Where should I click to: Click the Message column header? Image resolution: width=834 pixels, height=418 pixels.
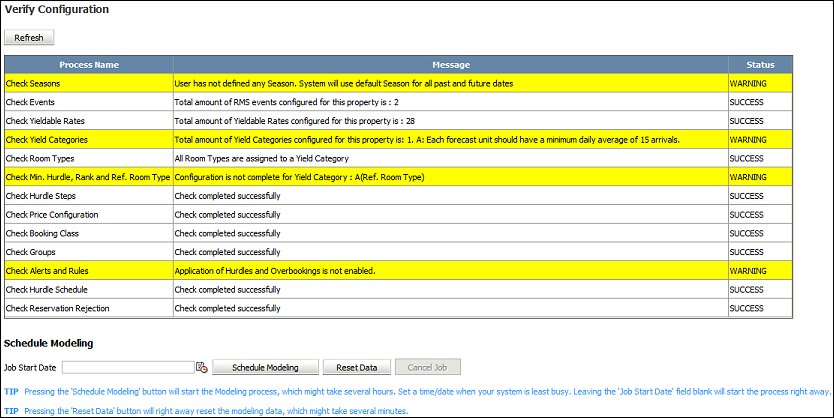coord(450,64)
